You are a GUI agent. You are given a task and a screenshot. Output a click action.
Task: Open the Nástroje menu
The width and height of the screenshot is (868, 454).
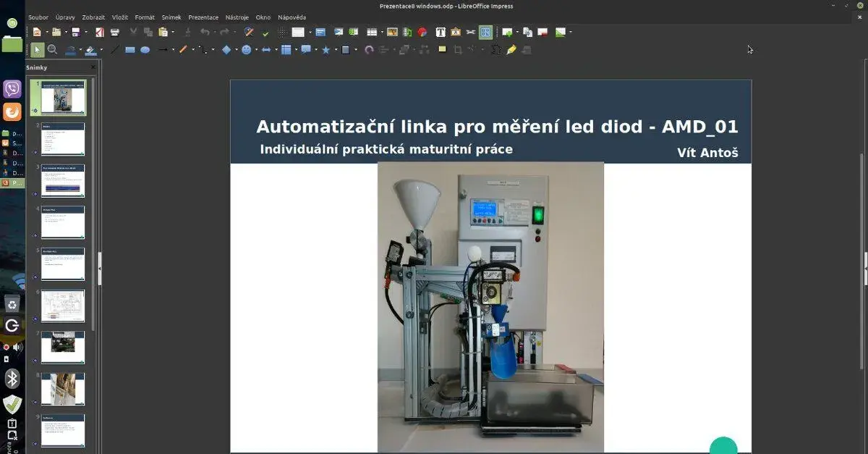pos(237,17)
